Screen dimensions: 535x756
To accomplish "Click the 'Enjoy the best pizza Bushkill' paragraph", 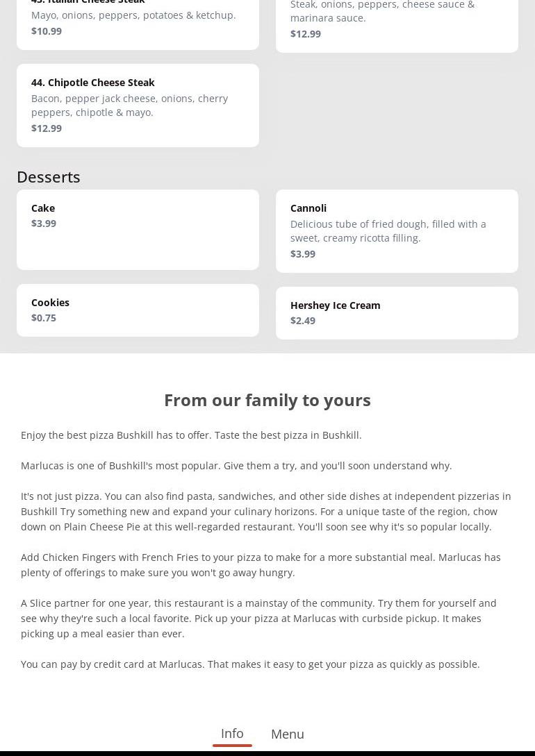I will (191, 435).
